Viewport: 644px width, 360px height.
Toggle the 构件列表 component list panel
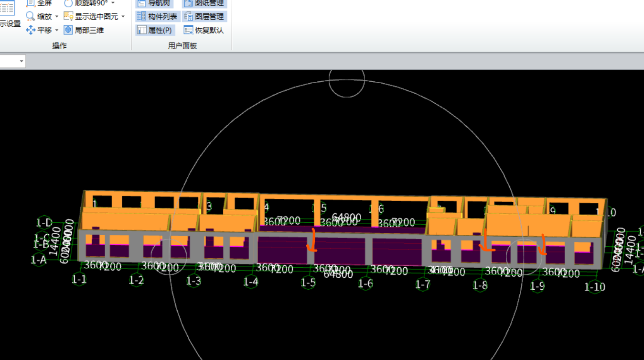click(x=158, y=16)
